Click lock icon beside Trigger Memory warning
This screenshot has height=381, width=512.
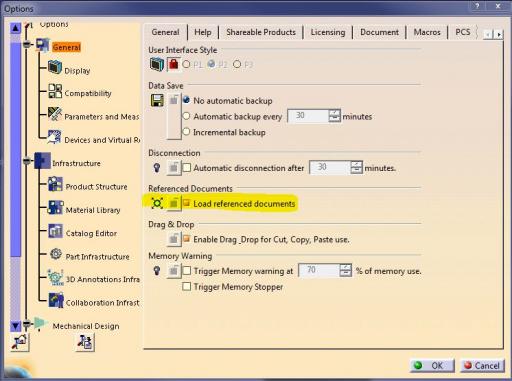pyautogui.click(x=174, y=271)
